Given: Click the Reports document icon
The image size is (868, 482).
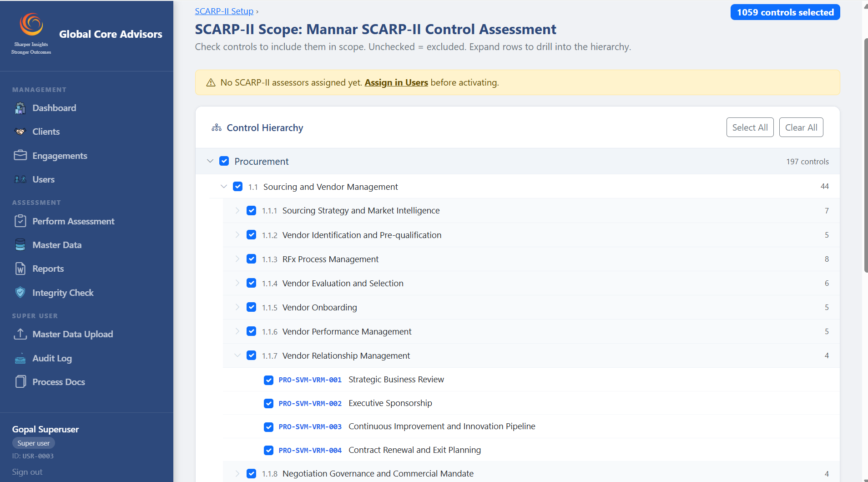Looking at the screenshot, I should click(x=20, y=269).
